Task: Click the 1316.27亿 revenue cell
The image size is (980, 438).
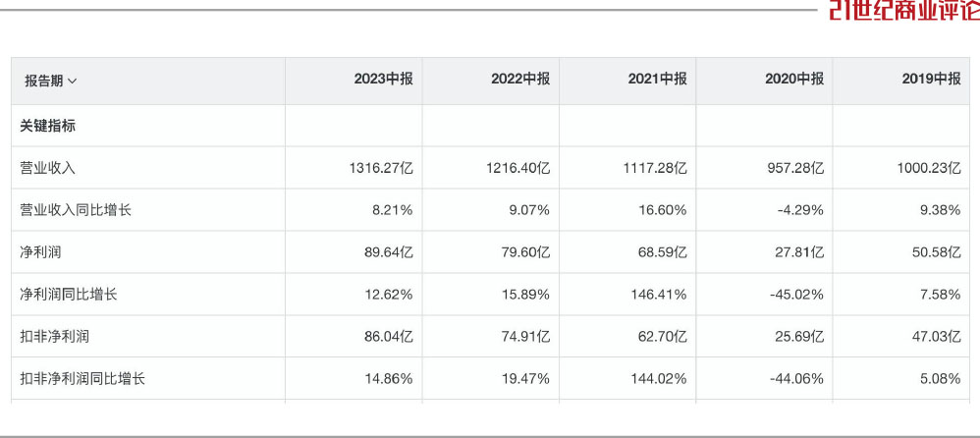Action: pyautogui.click(x=381, y=168)
